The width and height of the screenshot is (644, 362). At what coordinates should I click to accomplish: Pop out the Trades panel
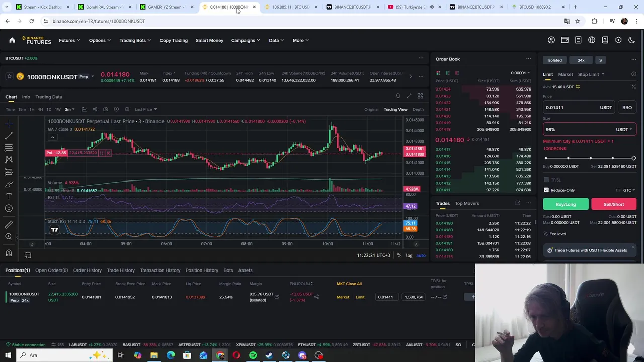(x=518, y=203)
